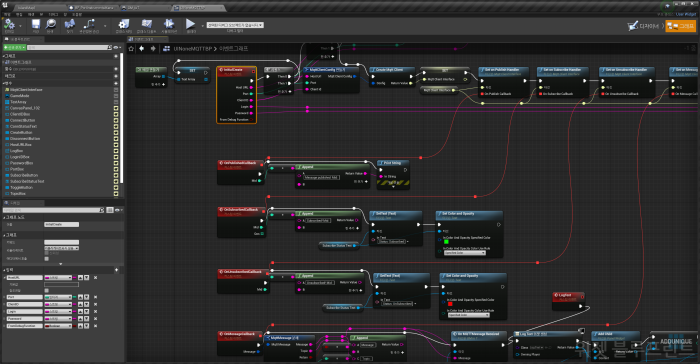The image size is (700, 364).
Task: Toggle visibility of LogBox variable
Action: (116, 151)
